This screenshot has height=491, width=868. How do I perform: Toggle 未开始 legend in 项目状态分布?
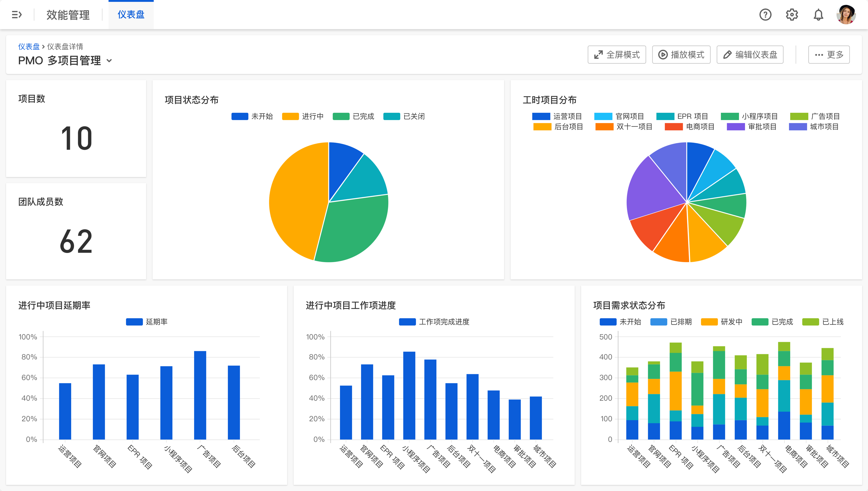coord(252,116)
